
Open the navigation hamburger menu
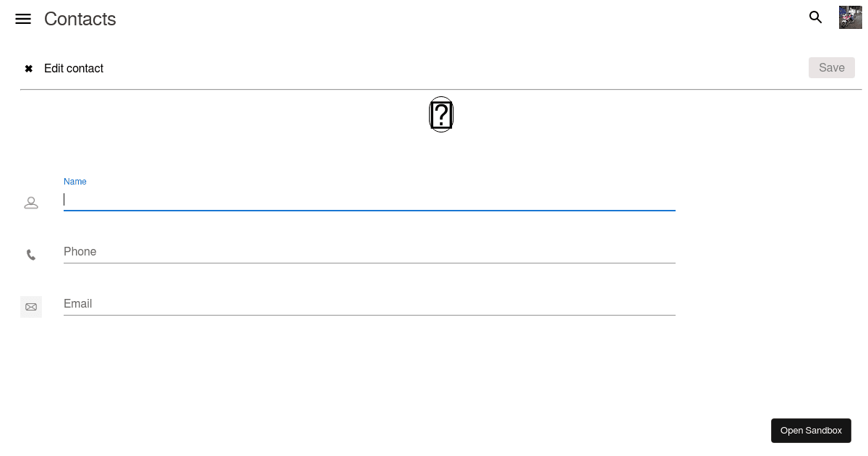coord(22,18)
